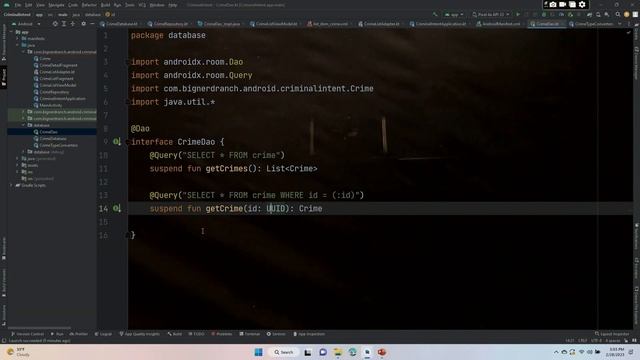This screenshot has height=360, width=640.
Task: Click the Debug app bug icon
Action: pyautogui.click(x=544, y=15)
